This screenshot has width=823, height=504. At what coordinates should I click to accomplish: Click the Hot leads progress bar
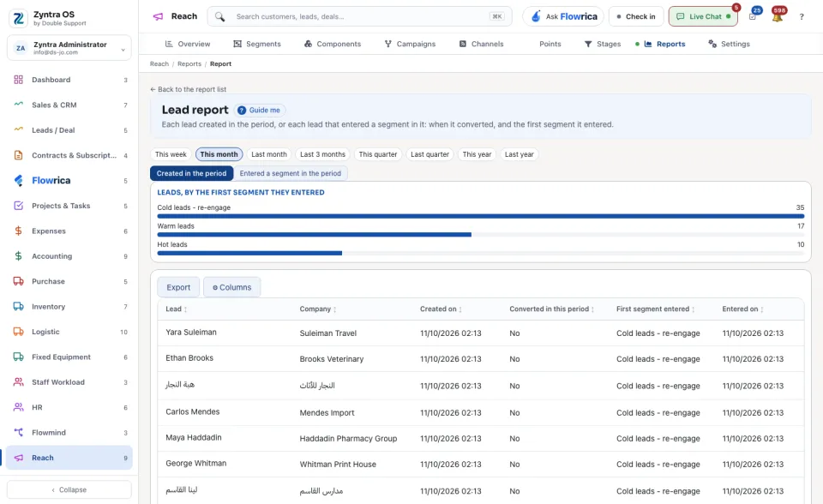[480, 253]
